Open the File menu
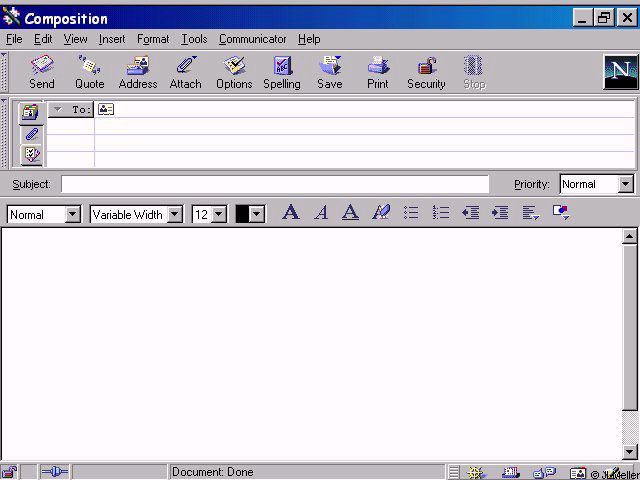The image size is (640, 480). [14, 39]
